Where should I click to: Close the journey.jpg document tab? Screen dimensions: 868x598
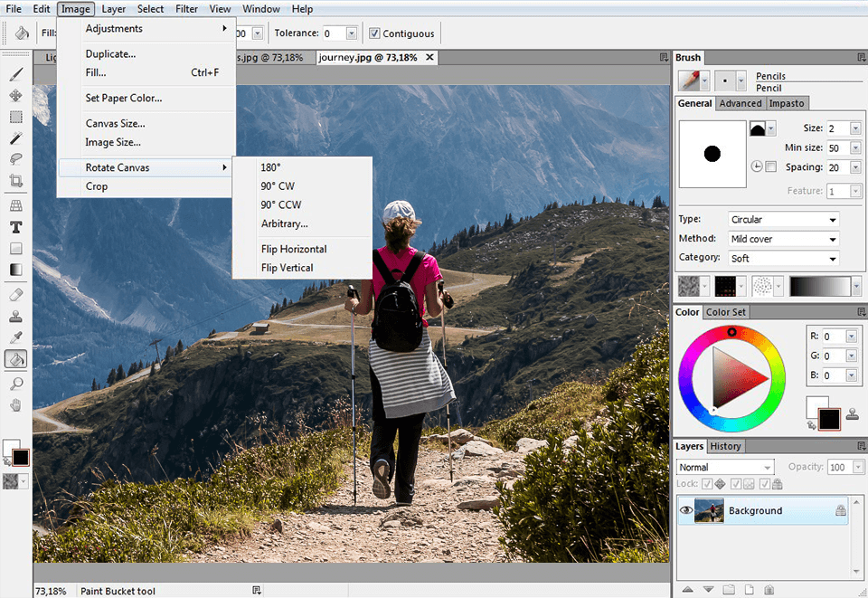(x=429, y=56)
